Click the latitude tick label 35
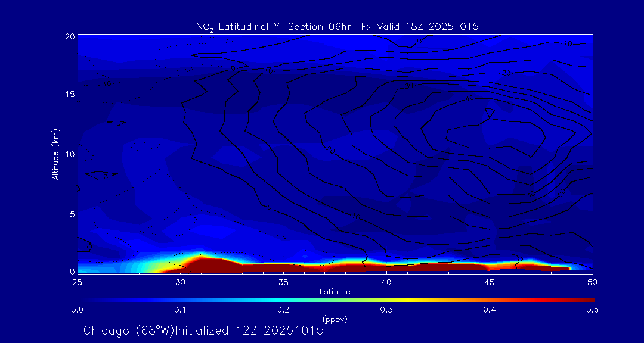This screenshot has width=644, height=343. [283, 282]
